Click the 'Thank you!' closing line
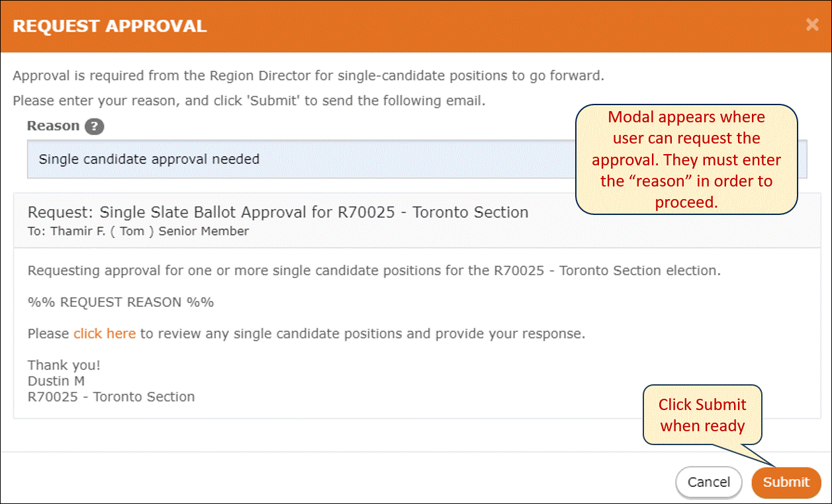Screen dimensions: 832x504 point(64,365)
